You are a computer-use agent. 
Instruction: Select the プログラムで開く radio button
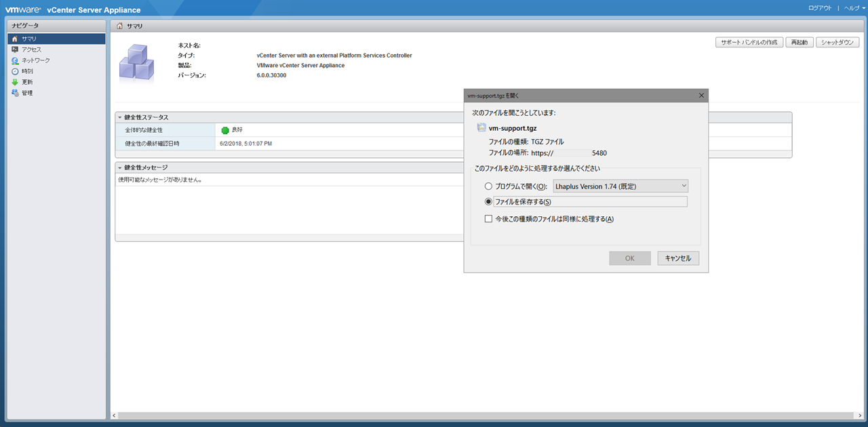point(488,186)
